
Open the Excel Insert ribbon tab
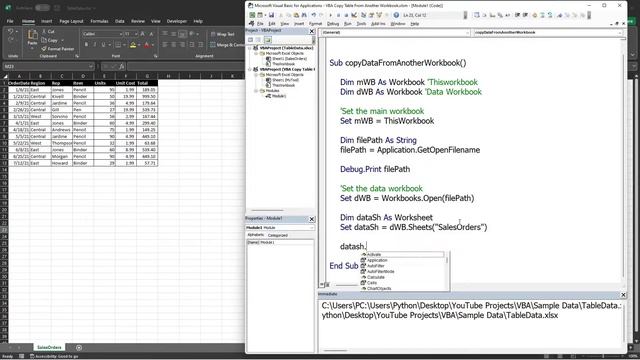coord(47,21)
